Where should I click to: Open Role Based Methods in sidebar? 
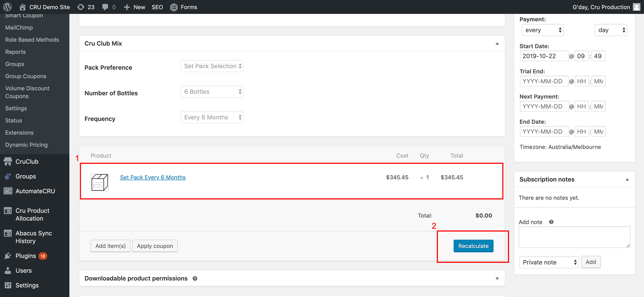click(32, 40)
